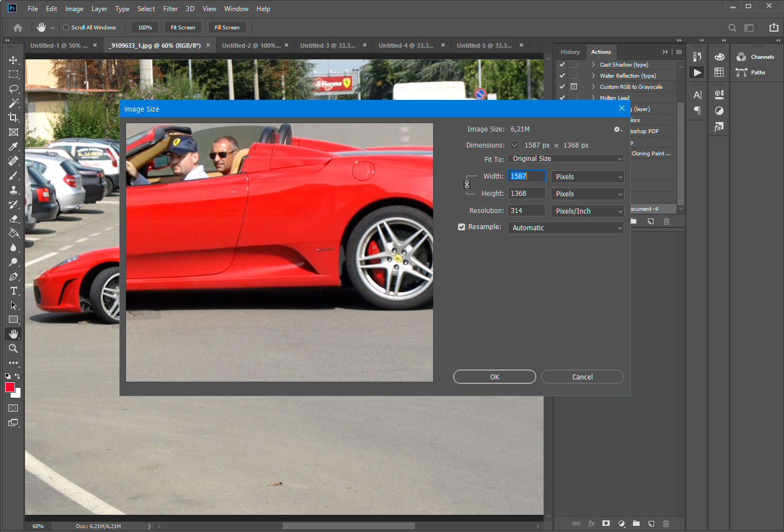Viewport: 784px width, 532px height.
Task: Toggle the checkmark beside Molten Lead action
Action: 562,98
